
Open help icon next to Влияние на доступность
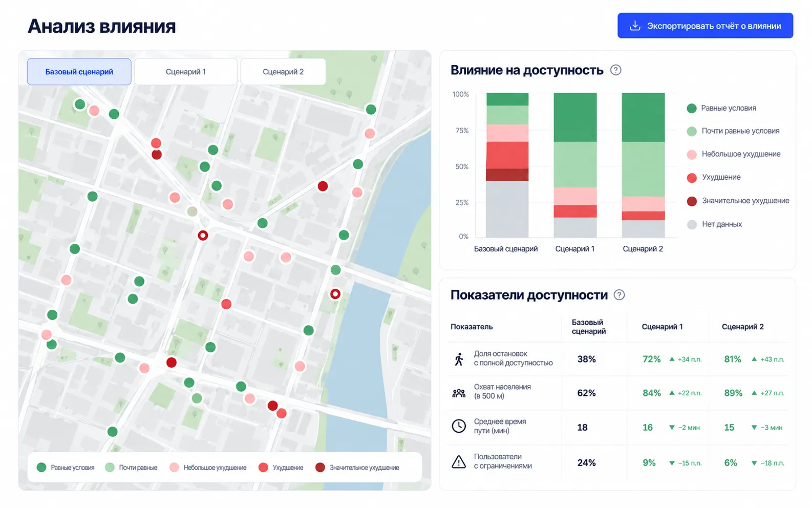tap(616, 70)
